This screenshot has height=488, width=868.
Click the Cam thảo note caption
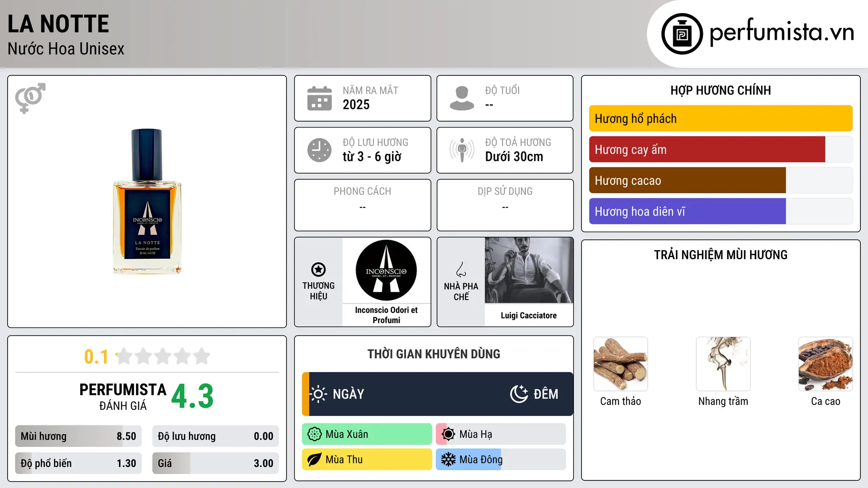620,401
